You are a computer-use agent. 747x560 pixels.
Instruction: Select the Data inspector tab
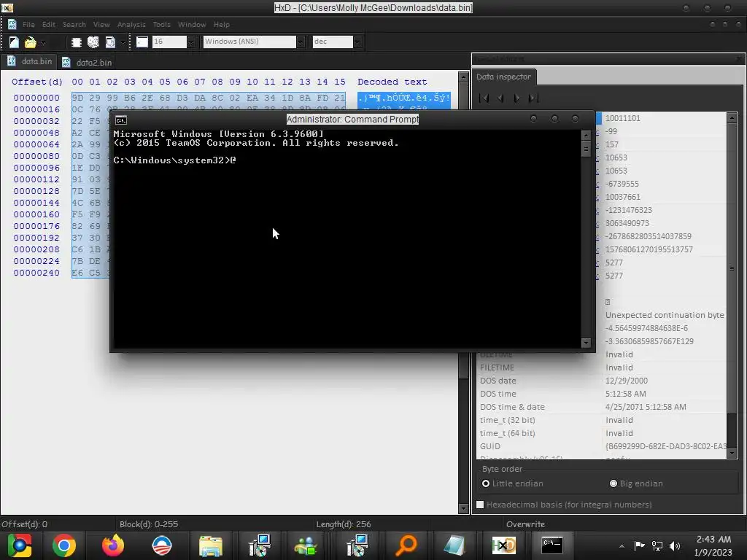(x=504, y=77)
